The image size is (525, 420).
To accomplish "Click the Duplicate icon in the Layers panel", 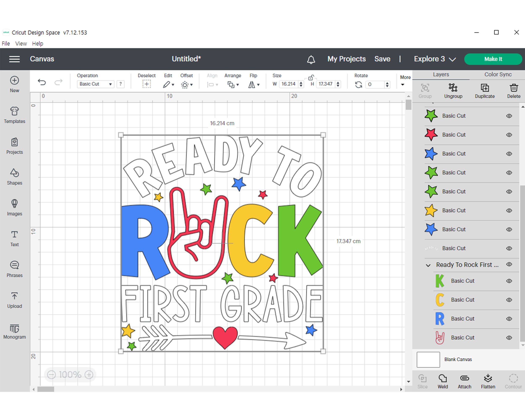I will tap(485, 88).
